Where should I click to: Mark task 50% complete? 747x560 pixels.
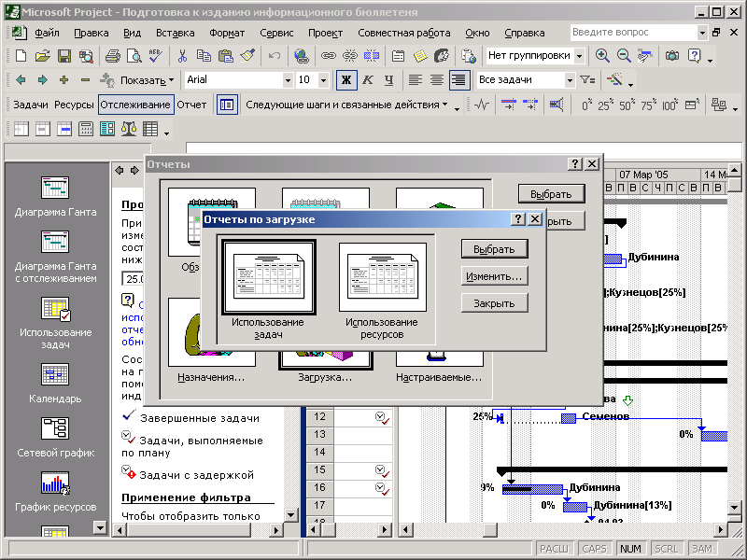tap(626, 105)
